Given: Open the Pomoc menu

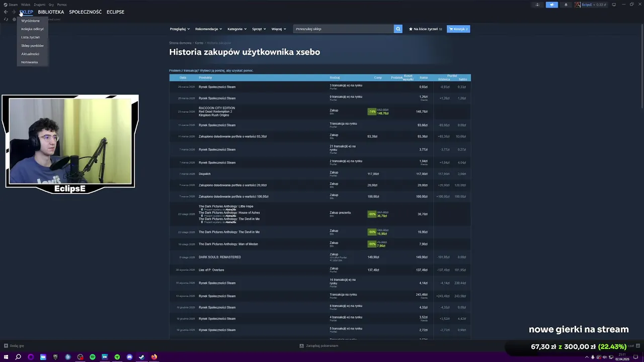Looking at the screenshot, I should 62,5.
